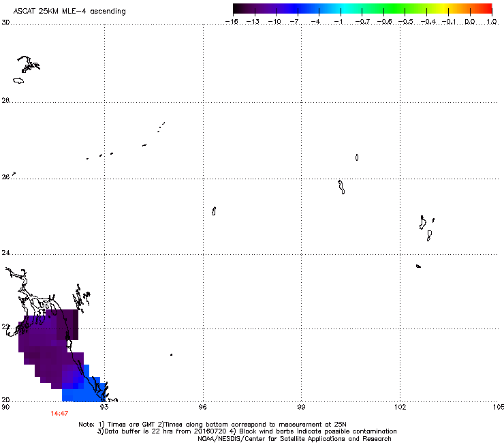Pick the cyan part of the color scale
The height and width of the screenshot is (443, 504).
pyautogui.click(x=345, y=8)
